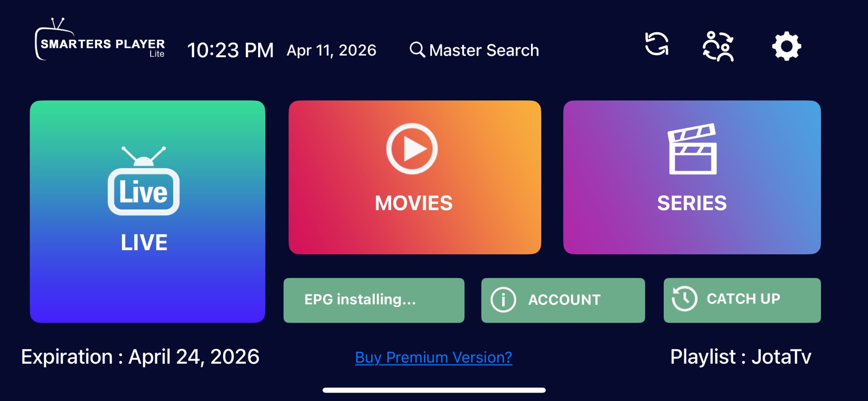
Task: Open the SERIES section
Action: point(692,177)
